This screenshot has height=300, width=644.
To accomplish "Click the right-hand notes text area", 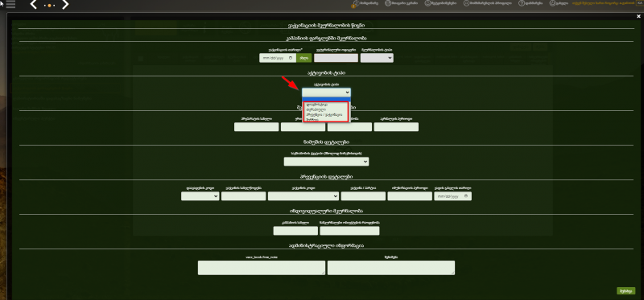I will point(391,268).
